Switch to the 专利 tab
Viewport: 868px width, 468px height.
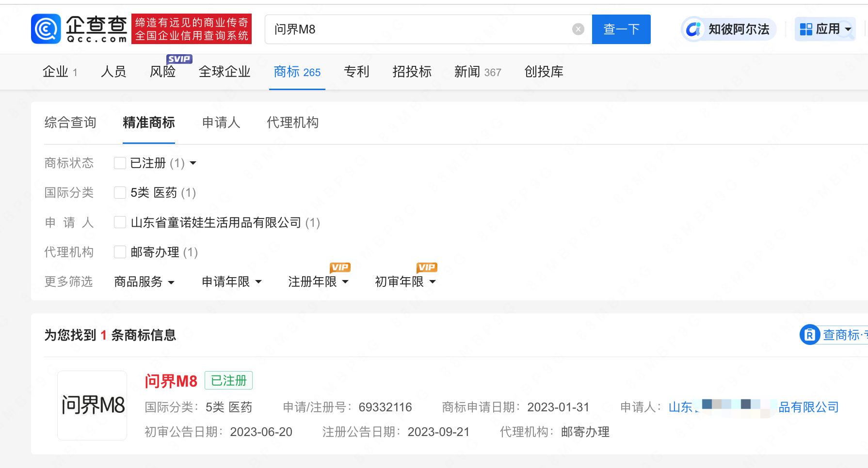[356, 72]
